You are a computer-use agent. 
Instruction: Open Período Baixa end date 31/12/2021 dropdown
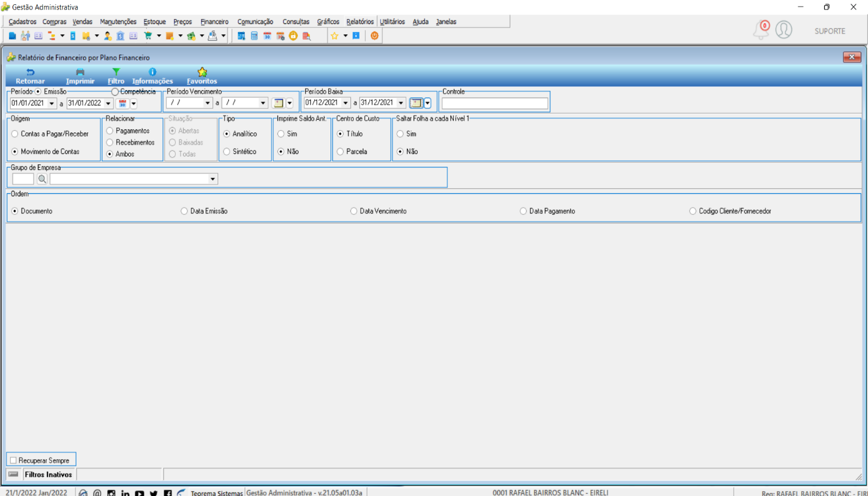(x=401, y=103)
